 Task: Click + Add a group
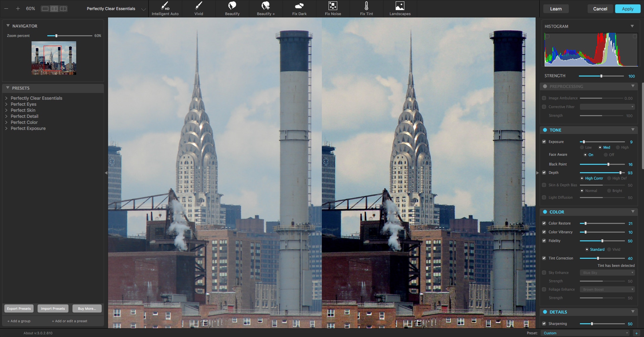pos(19,321)
